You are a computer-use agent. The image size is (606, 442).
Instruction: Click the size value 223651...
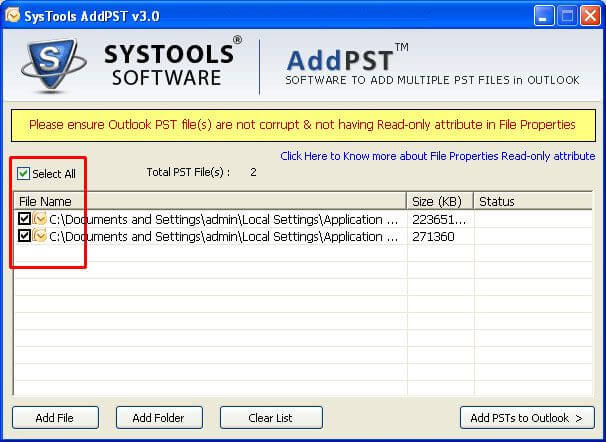(x=439, y=219)
